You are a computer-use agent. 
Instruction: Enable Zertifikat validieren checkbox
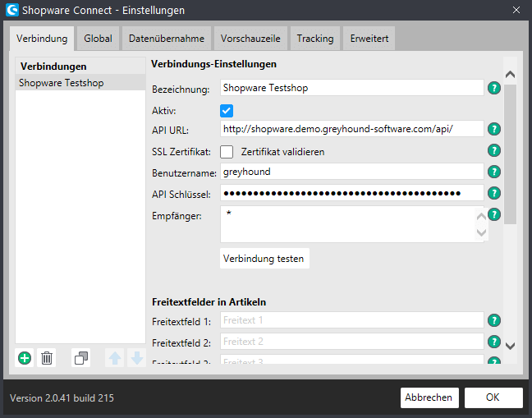(227, 152)
